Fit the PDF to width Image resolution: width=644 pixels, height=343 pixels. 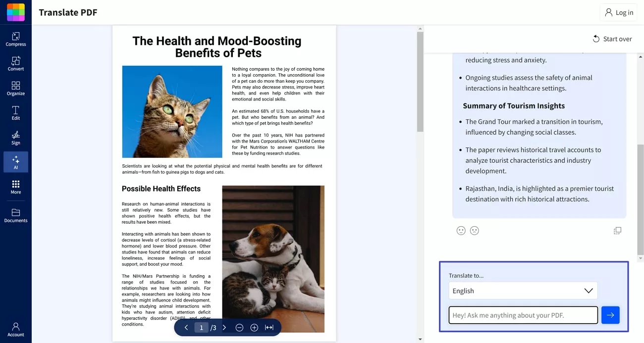pyautogui.click(x=269, y=328)
